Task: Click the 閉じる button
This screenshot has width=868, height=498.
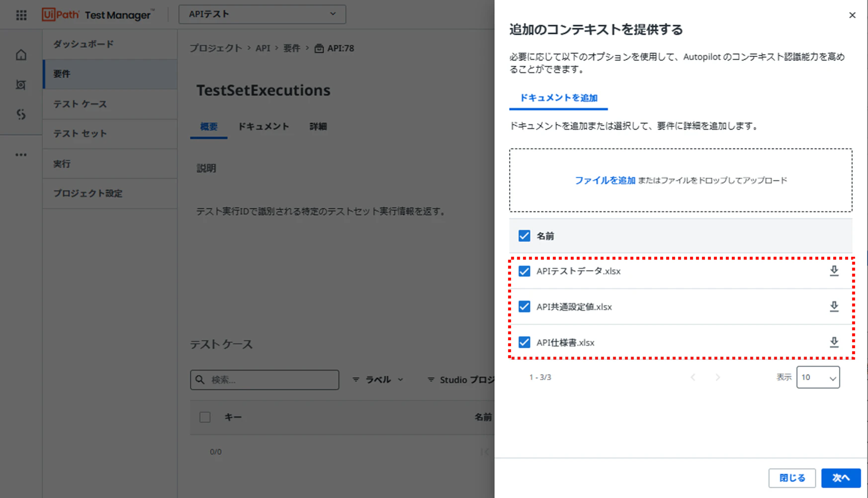Action: click(x=792, y=478)
